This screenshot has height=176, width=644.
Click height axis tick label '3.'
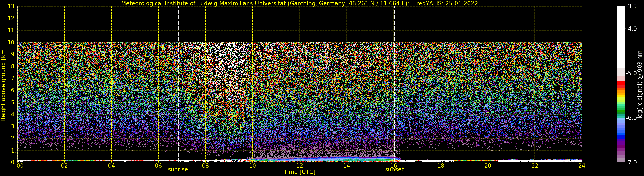click(13, 126)
